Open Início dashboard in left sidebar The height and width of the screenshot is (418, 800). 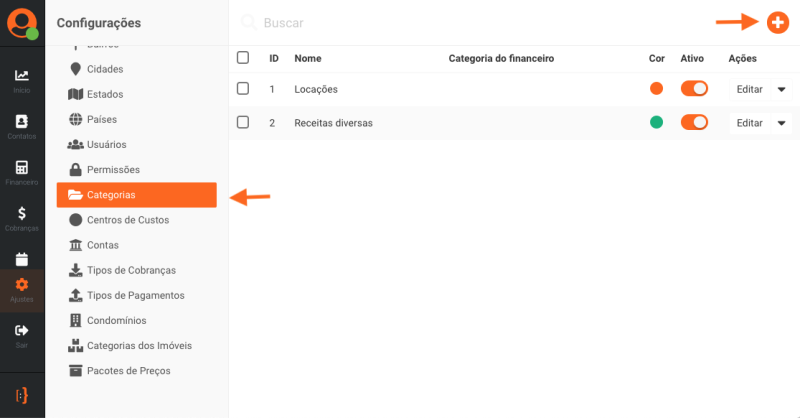tap(22, 80)
